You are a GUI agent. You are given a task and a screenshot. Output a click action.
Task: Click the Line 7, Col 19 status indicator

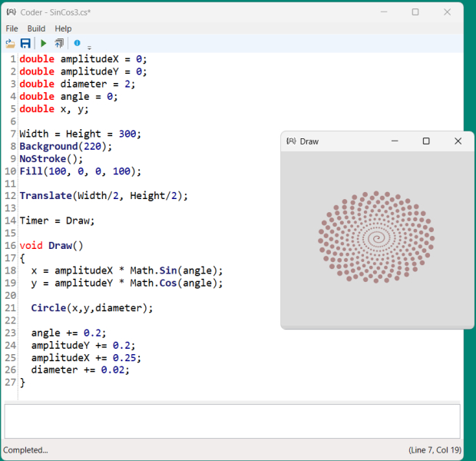pos(434,449)
